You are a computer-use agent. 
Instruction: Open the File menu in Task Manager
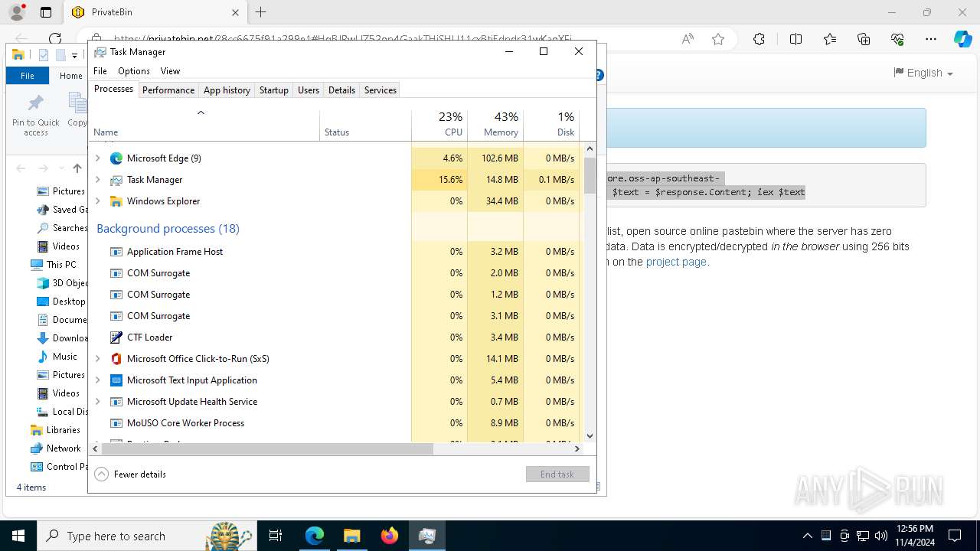(100, 71)
